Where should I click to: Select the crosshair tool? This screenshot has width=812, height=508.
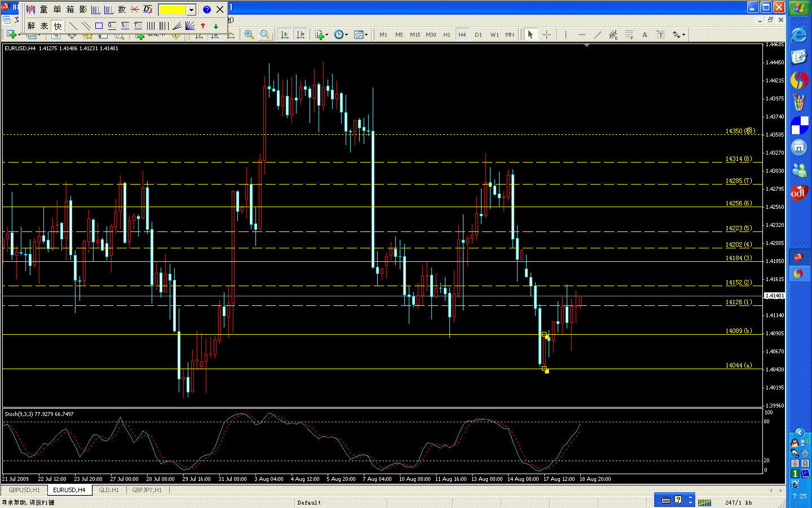pos(546,35)
